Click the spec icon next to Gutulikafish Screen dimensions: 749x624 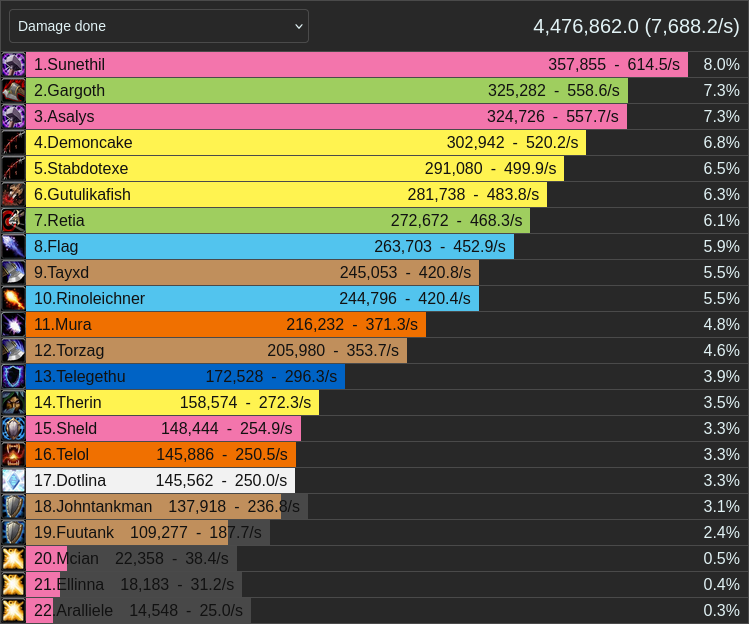pyautogui.click(x=13, y=194)
